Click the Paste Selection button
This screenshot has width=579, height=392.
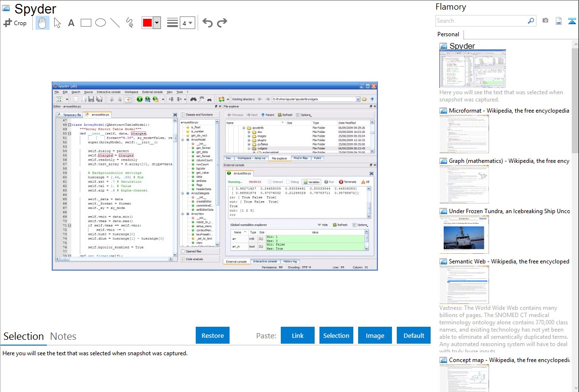(336, 335)
